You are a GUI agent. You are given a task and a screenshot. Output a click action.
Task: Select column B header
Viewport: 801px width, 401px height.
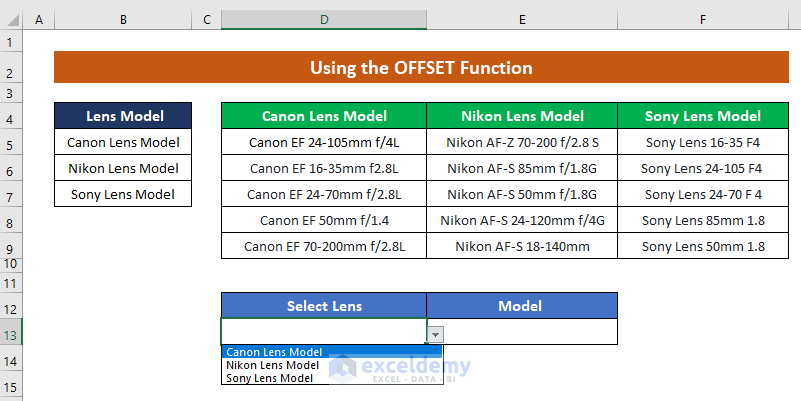[x=122, y=20]
